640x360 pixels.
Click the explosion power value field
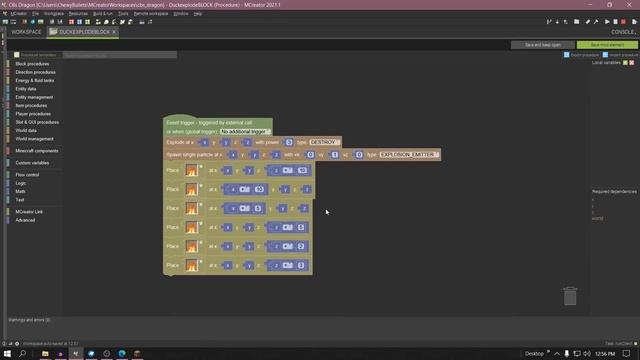pyautogui.click(x=289, y=142)
